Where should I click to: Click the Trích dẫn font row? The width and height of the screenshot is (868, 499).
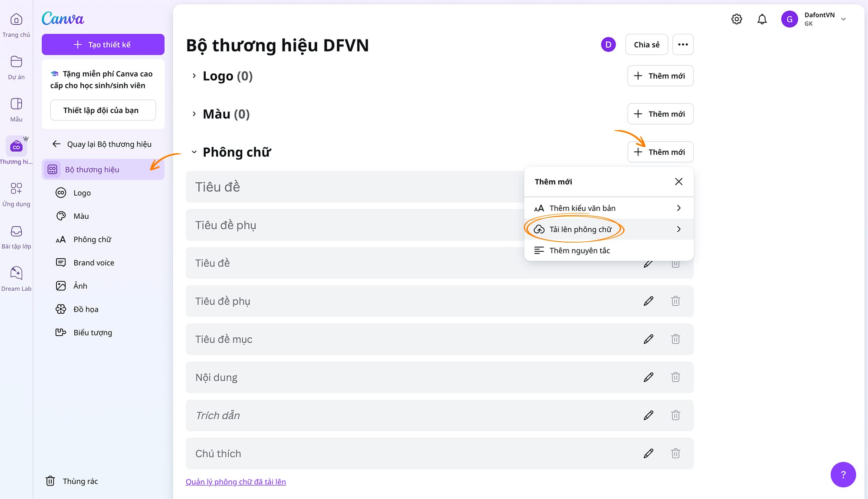(x=440, y=415)
